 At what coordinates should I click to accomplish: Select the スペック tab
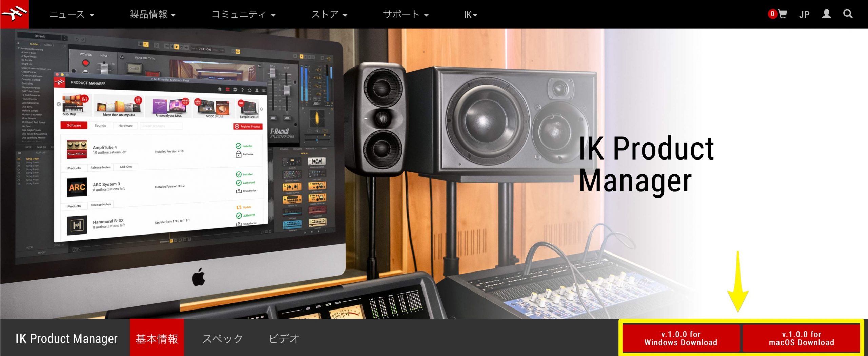click(x=222, y=338)
